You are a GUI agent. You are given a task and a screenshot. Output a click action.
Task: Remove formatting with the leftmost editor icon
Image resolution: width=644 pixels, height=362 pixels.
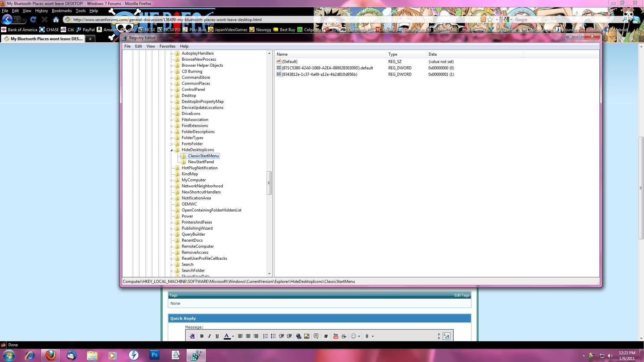(x=192, y=336)
